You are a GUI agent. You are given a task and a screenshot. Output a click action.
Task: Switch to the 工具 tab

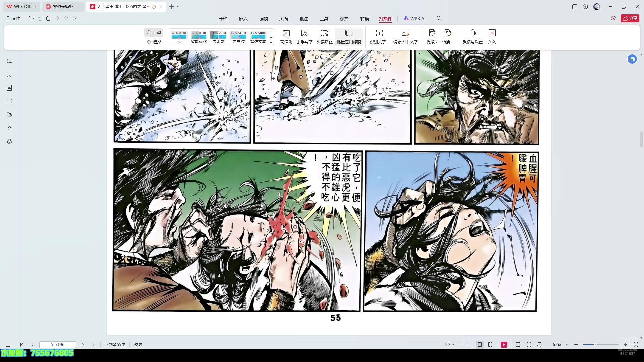click(x=324, y=19)
